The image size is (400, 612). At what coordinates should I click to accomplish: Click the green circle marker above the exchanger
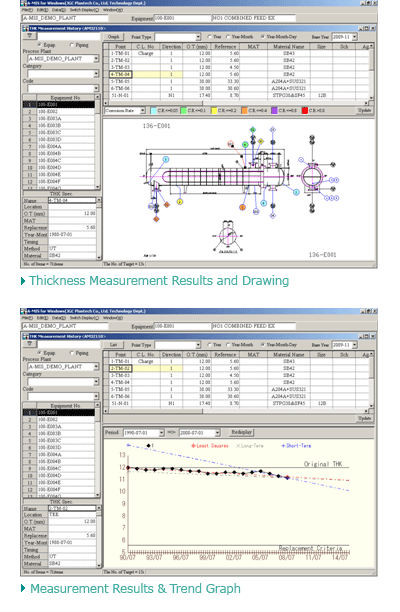(x=245, y=144)
